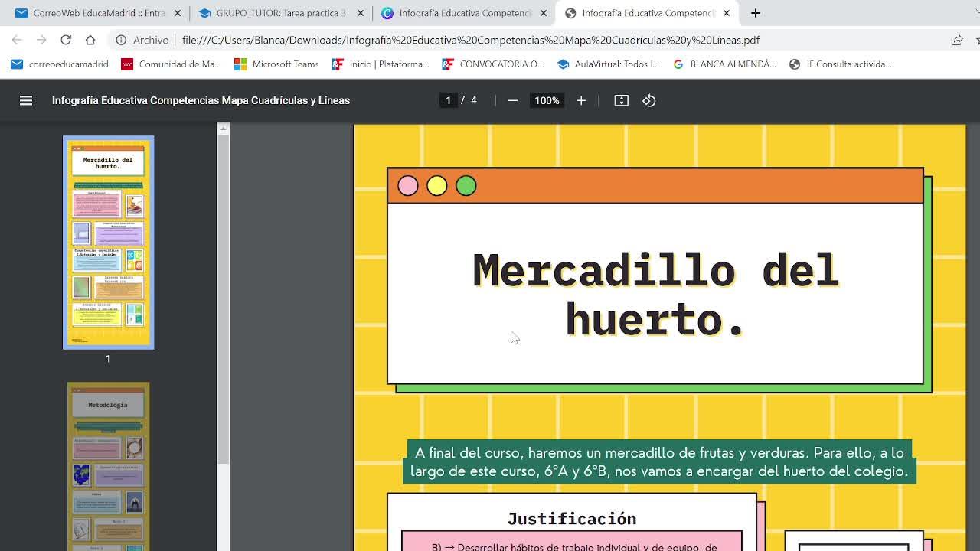The width and height of the screenshot is (980, 551).
Task: Toggle the PDF sidebar hamburger menu
Action: (26, 100)
